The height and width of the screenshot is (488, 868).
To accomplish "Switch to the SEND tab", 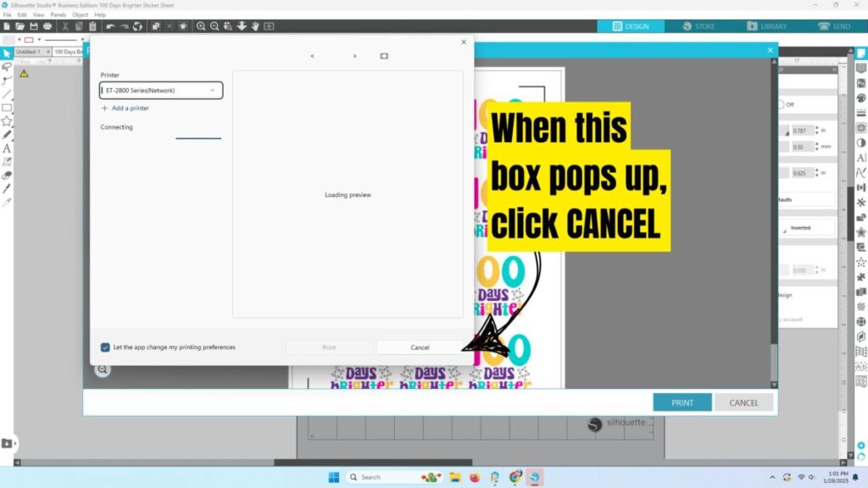I will tap(834, 26).
